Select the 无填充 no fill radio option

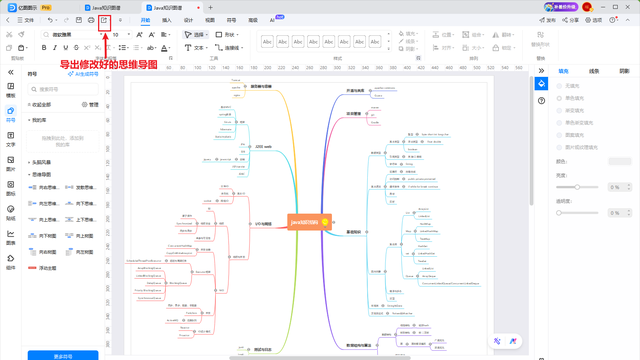click(x=559, y=86)
